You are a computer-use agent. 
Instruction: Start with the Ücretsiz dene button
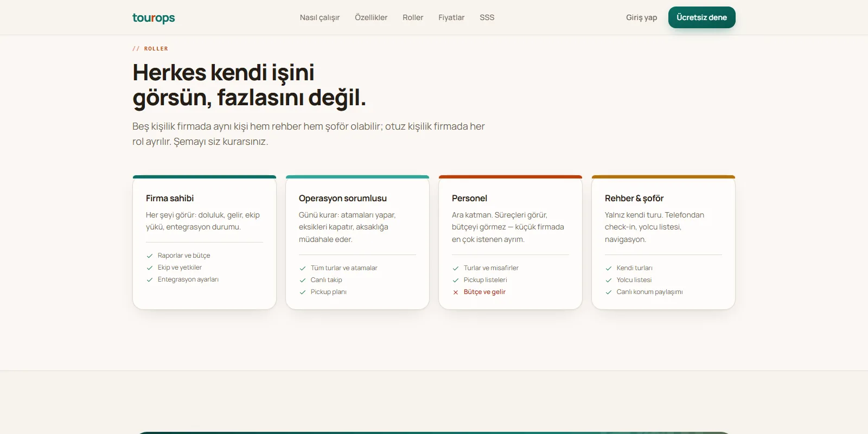point(702,17)
